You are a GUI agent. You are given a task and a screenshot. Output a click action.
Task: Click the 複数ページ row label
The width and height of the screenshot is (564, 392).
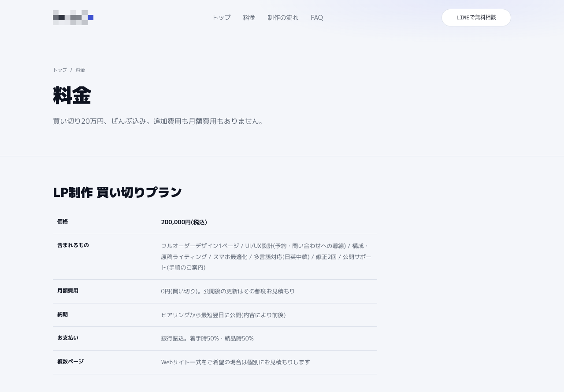(x=70, y=362)
